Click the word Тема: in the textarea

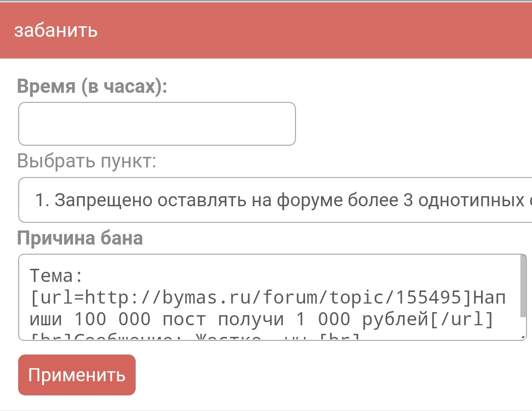click(56, 276)
